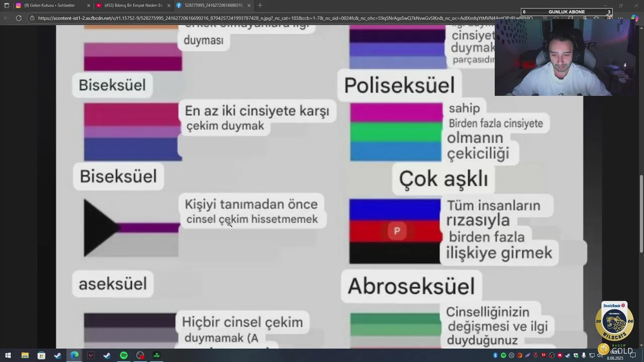Click the scontent fbcdn URL address bar

click(284, 18)
